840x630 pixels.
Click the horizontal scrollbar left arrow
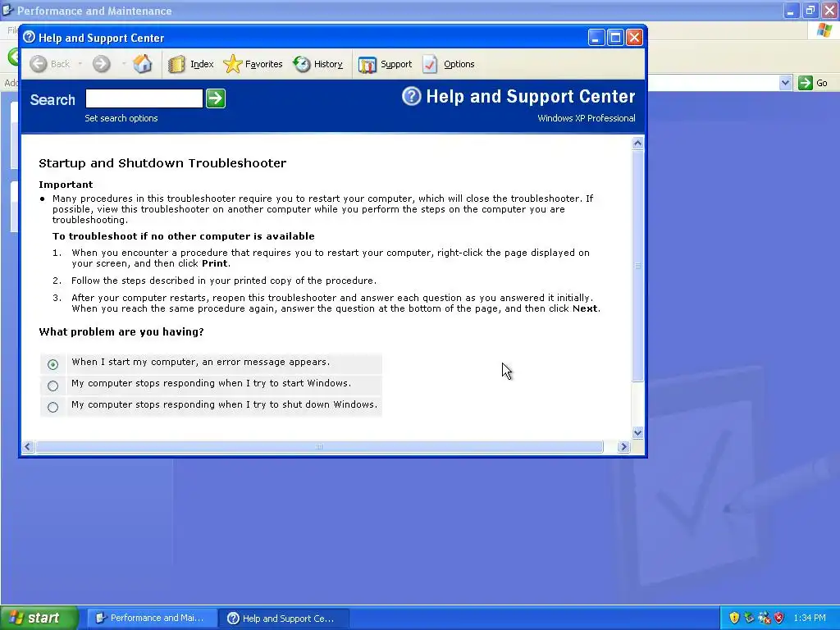(x=28, y=446)
